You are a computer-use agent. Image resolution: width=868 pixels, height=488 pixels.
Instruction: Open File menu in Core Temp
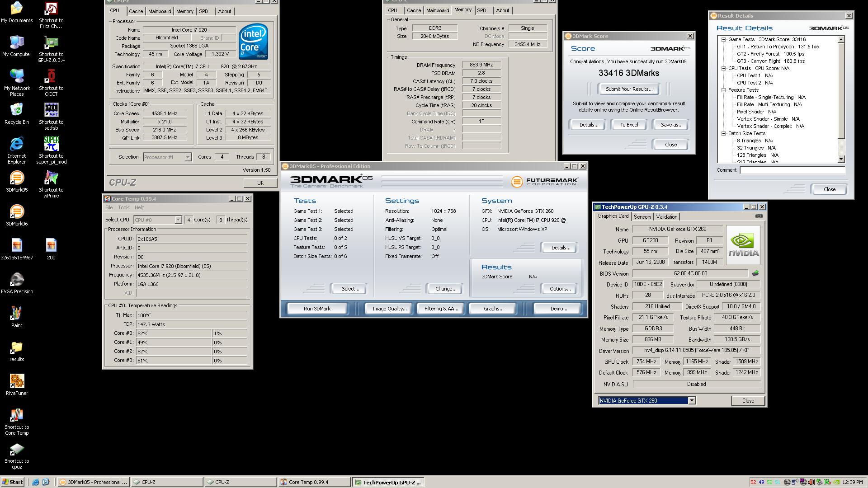click(109, 207)
